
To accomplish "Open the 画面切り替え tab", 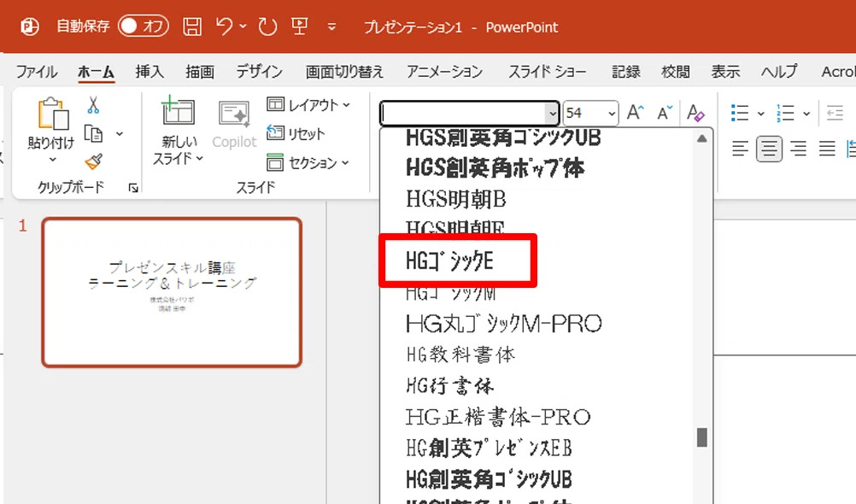I will (x=344, y=72).
